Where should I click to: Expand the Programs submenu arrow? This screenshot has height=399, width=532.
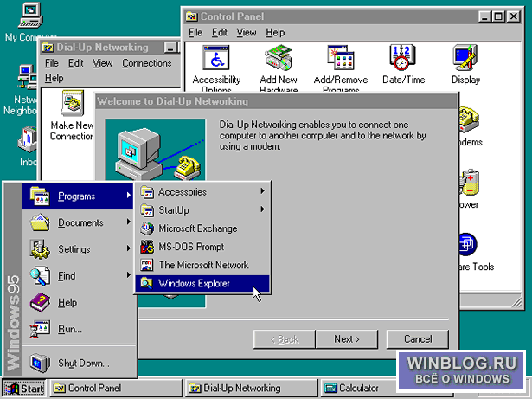pyautogui.click(x=129, y=196)
